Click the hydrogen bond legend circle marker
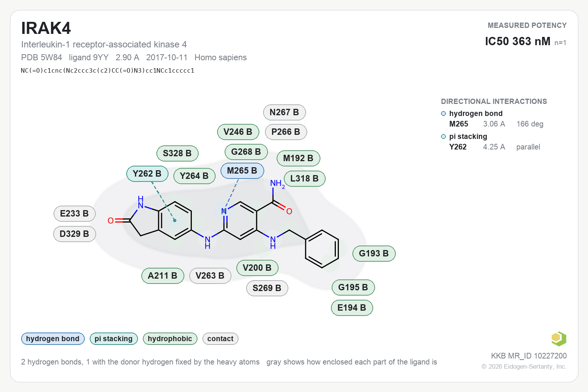 [444, 114]
